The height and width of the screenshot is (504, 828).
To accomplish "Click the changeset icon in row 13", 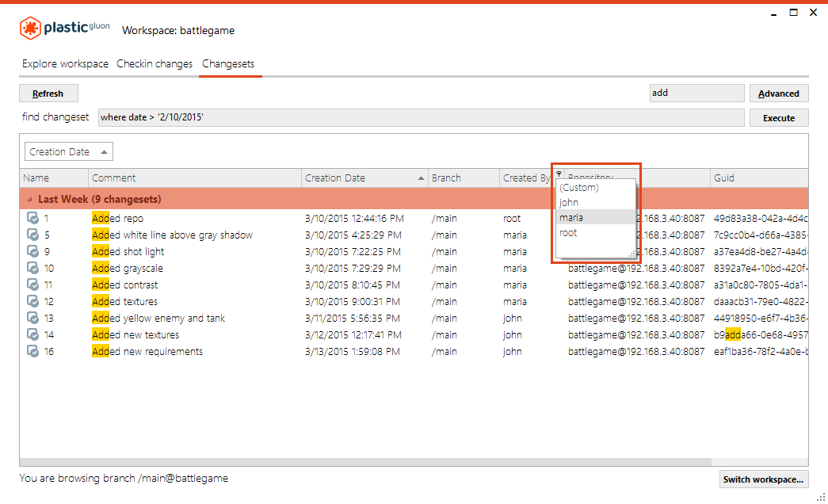I will pyautogui.click(x=32, y=318).
